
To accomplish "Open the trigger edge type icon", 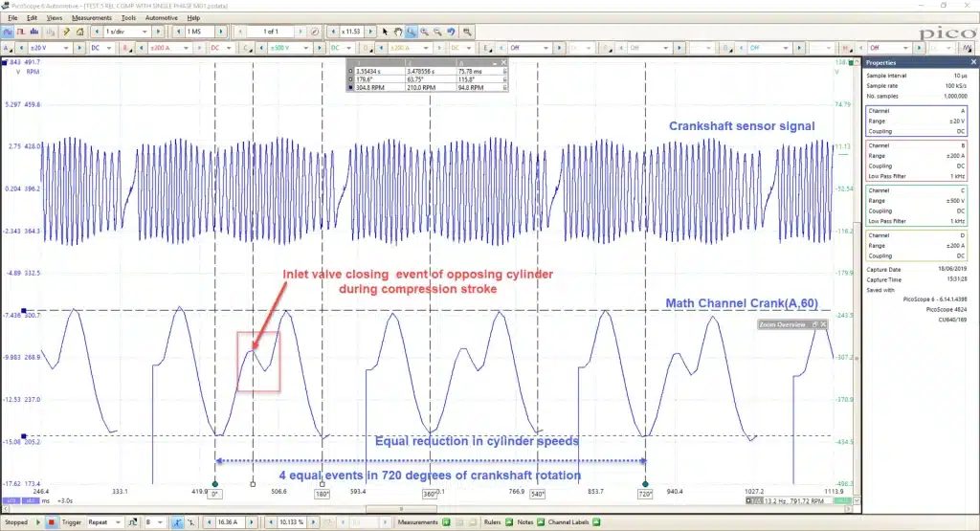I will 132,522.
